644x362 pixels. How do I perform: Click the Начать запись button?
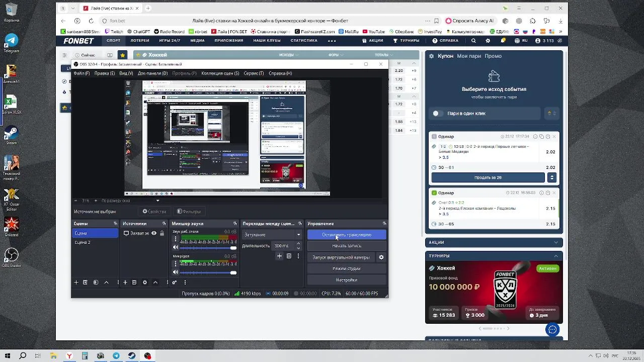(x=347, y=246)
